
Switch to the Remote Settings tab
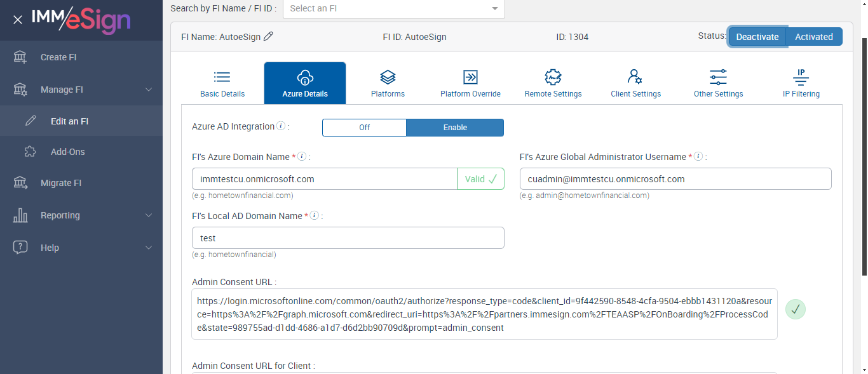[x=553, y=83]
